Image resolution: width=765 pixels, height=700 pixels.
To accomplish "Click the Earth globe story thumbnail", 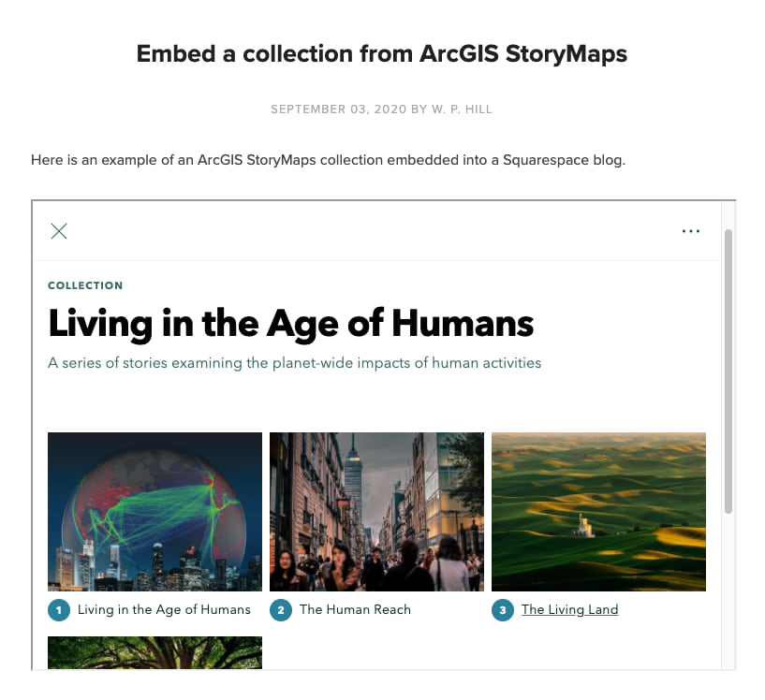I will click(154, 511).
